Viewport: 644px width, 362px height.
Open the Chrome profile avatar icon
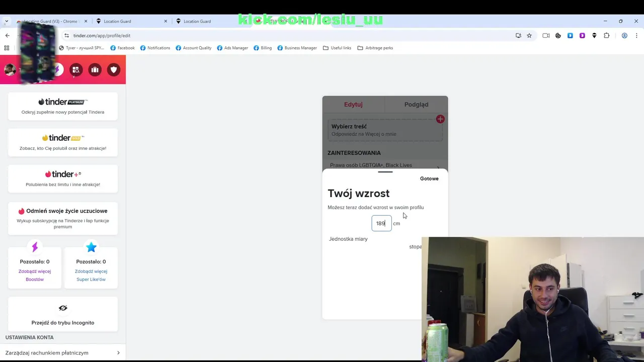click(x=624, y=36)
